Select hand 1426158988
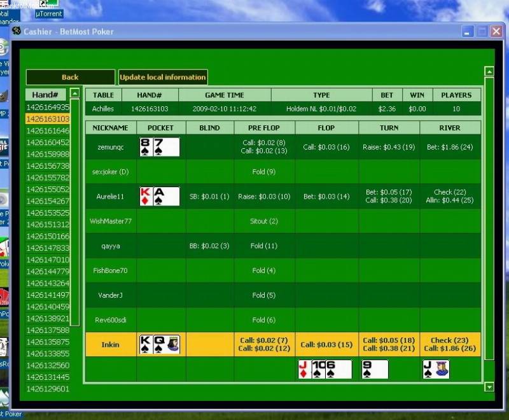This screenshot has width=509, height=420. (x=48, y=154)
